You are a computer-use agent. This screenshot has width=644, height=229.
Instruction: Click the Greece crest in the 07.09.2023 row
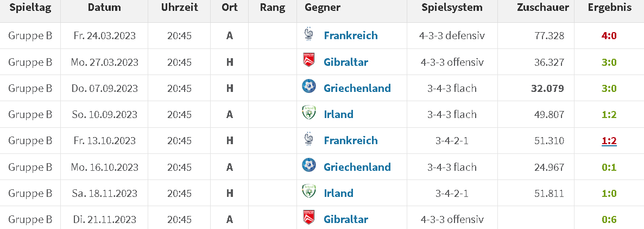point(308,88)
